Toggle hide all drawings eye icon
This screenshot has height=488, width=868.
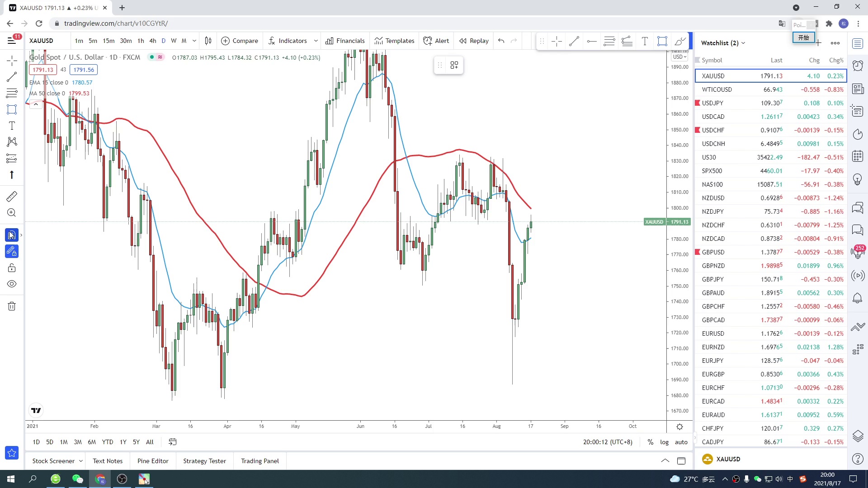pos(12,284)
